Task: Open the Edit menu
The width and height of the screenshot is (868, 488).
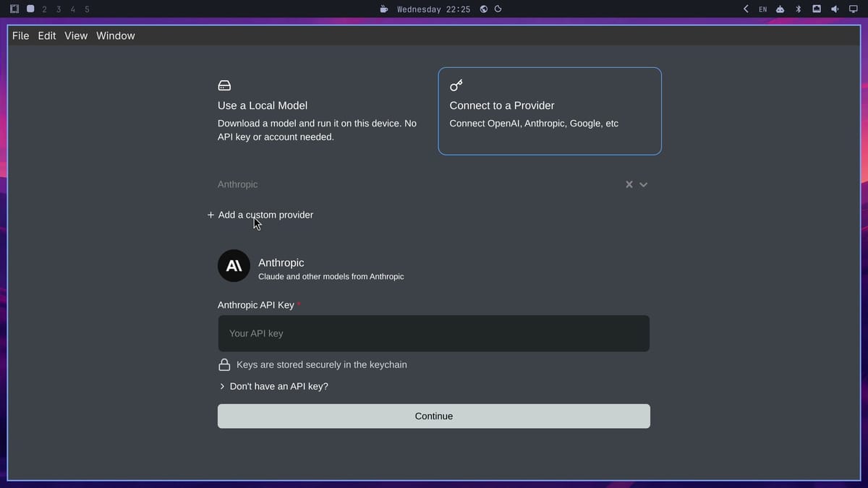Action: [47, 35]
